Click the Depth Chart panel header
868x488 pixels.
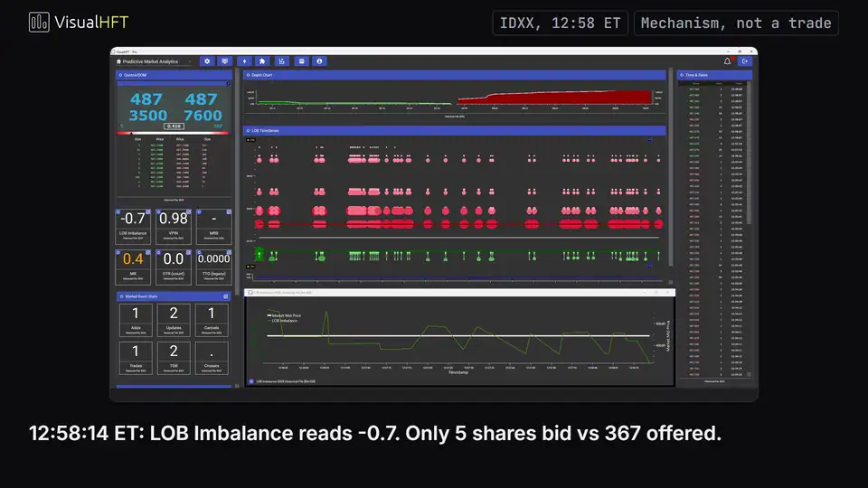(455, 75)
